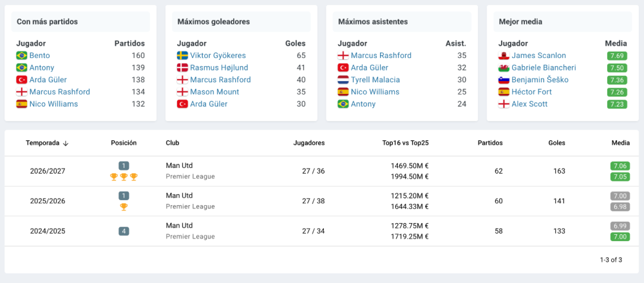Click Slovenia flag beside Benjamin Šeško
Image resolution: width=644 pixels, height=283 pixels.
click(504, 80)
